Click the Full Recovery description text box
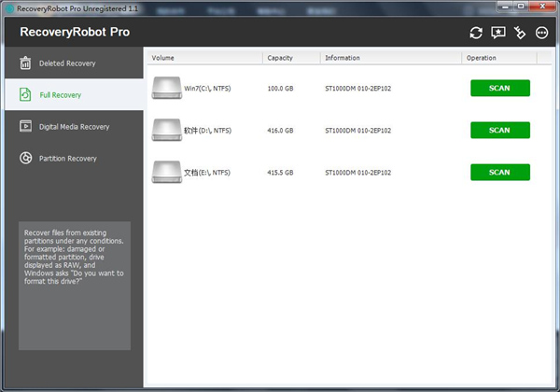The image size is (560, 392). [75, 286]
